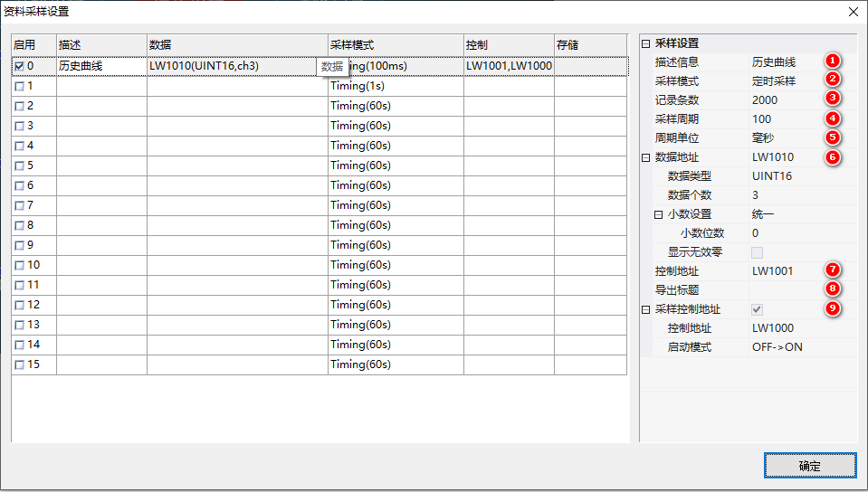Image resolution: width=868 pixels, height=492 pixels.
Task: Collapse the 采样设置 section
Action: pyautogui.click(x=645, y=43)
